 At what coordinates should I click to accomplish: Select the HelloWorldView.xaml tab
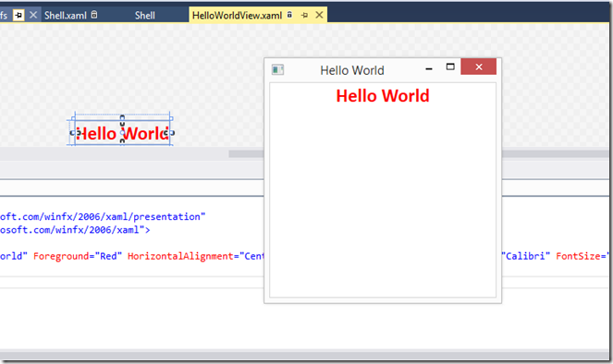(237, 15)
